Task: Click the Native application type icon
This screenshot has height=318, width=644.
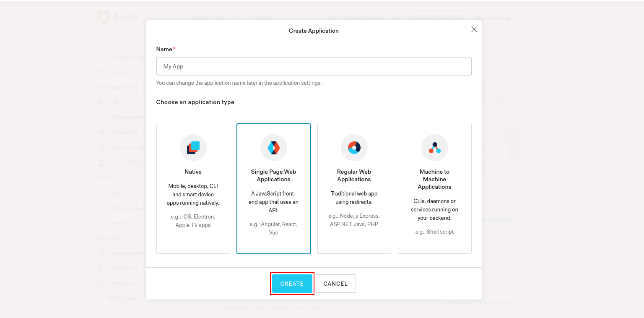Action: (x=193, y=148)
